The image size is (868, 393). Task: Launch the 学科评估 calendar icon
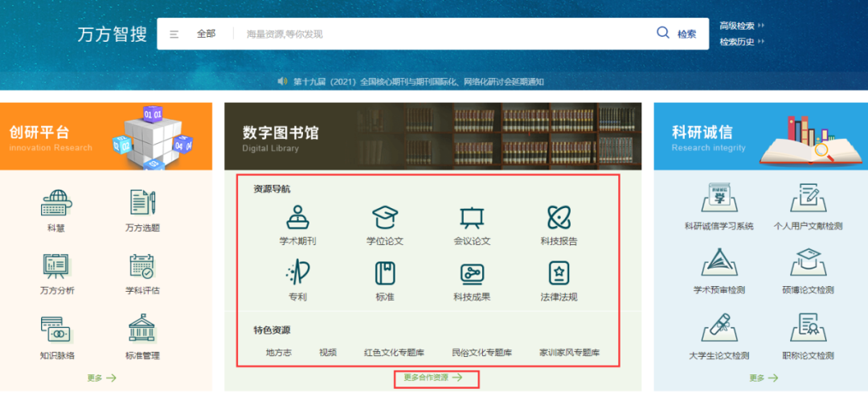point(143,266)
